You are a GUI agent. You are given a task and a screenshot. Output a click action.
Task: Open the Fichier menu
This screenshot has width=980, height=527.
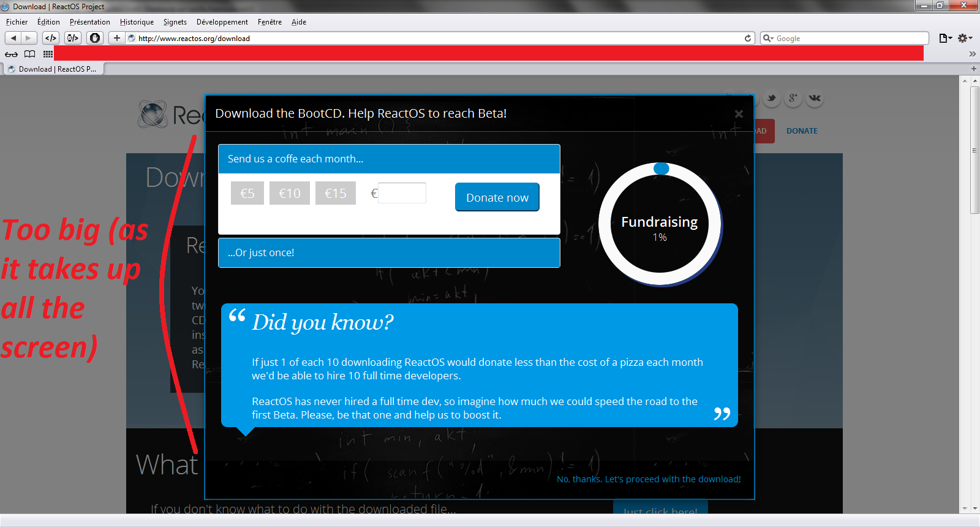click(x=17, y=22)
